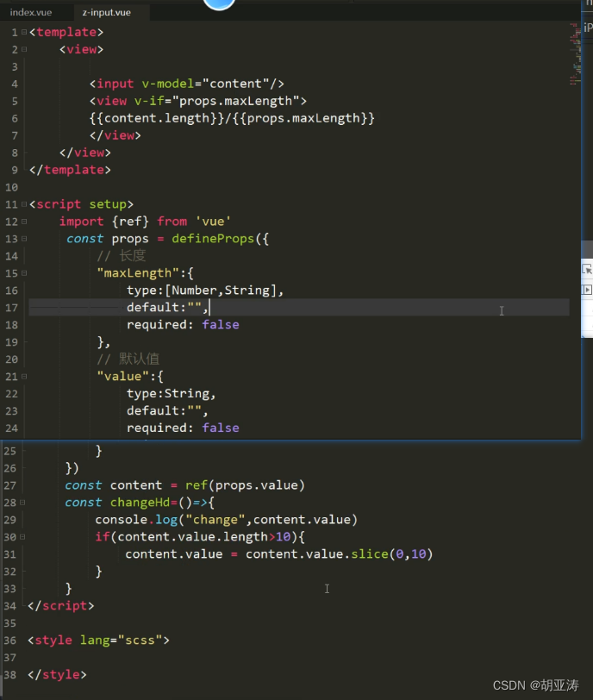This screenshot has height=700, width=593.
Task: Click the closing </view> tag on line 8
Action: pyautogui.click(x=84, y=153)
